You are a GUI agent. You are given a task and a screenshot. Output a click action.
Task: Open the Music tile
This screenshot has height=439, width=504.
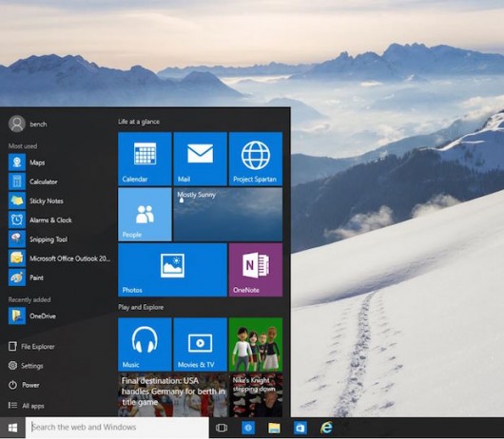click(145, 344)
